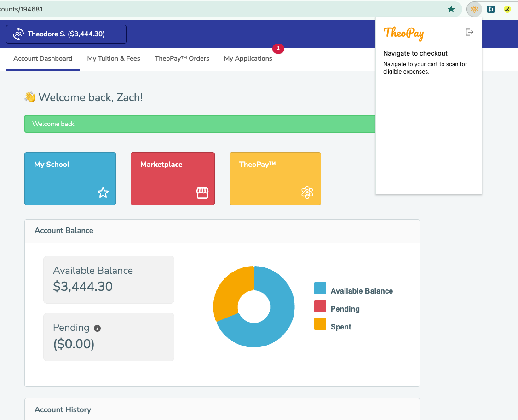Click the Welcome back, Zach! heading

[x=91, y=97]
